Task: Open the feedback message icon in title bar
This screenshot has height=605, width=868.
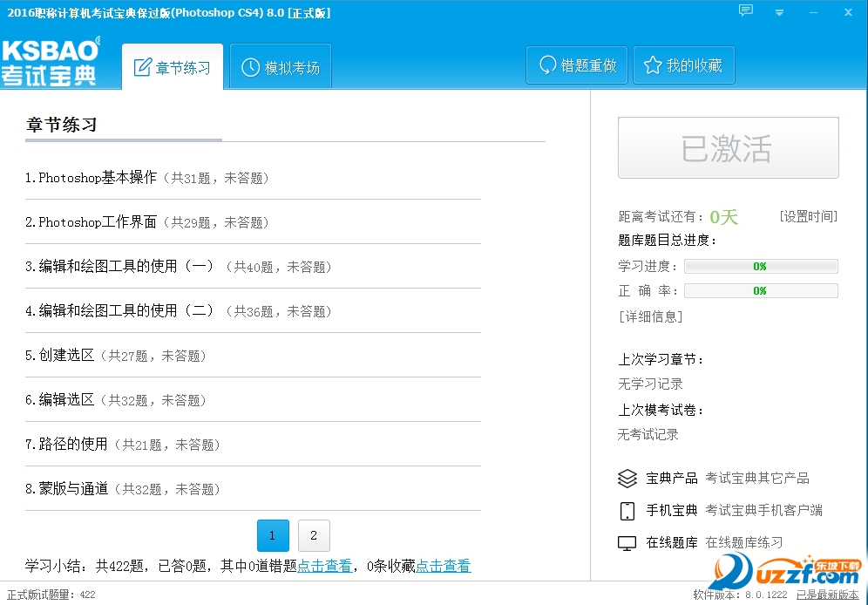Action: point(746,10)
